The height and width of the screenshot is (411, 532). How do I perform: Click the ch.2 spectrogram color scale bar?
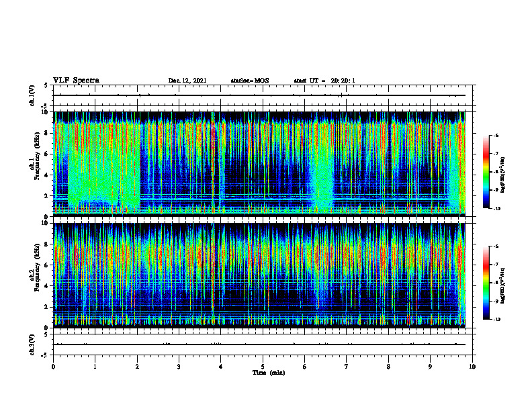click(x=486, y=283)
